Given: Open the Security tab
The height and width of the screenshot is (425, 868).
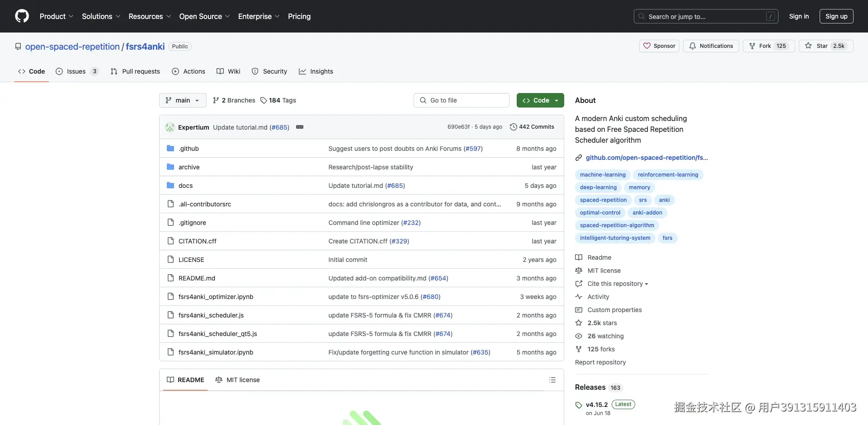Looking at the screenshot, I should click(269, 71).
